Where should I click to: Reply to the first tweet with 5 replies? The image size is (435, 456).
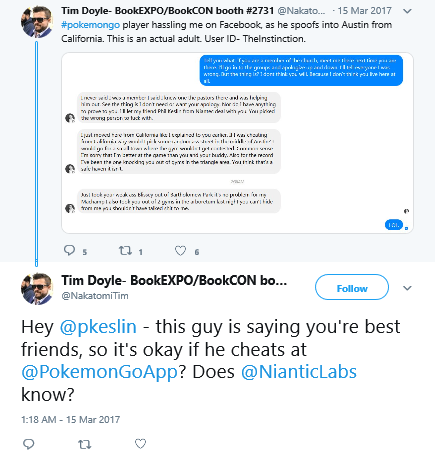pos(69,250)
